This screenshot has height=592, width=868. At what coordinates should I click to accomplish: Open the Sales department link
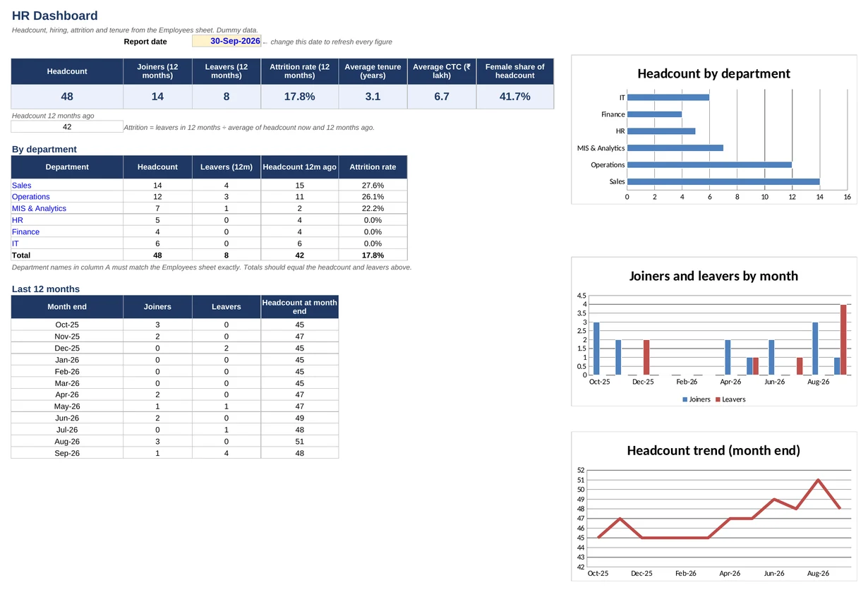pyautogui.click(x=22, y=186)
